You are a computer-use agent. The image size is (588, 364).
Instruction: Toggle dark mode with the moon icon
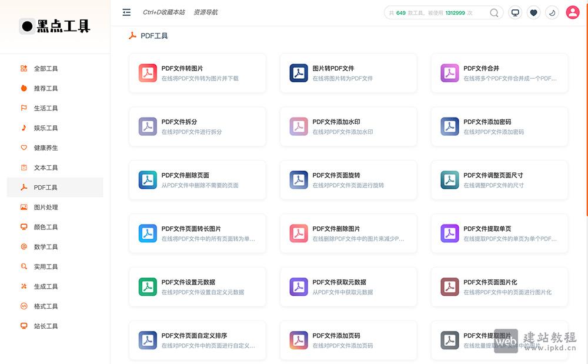click(x=552, y=12)
